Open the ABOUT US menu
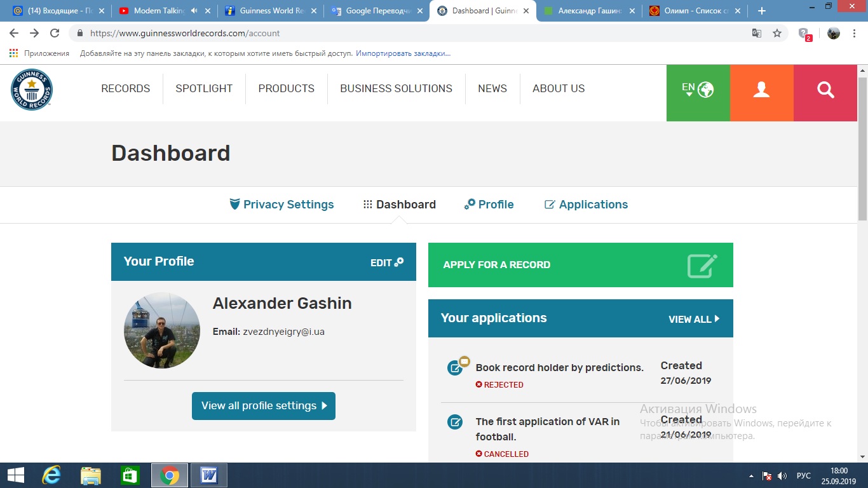Screen dimensions: 868x488 tap(559, 88)
